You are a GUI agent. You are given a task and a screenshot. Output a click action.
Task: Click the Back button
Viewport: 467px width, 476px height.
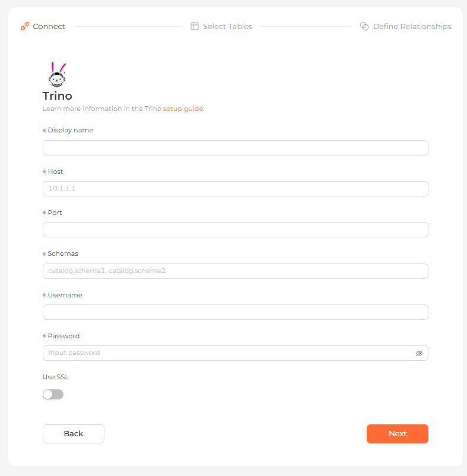click(74, 434)
